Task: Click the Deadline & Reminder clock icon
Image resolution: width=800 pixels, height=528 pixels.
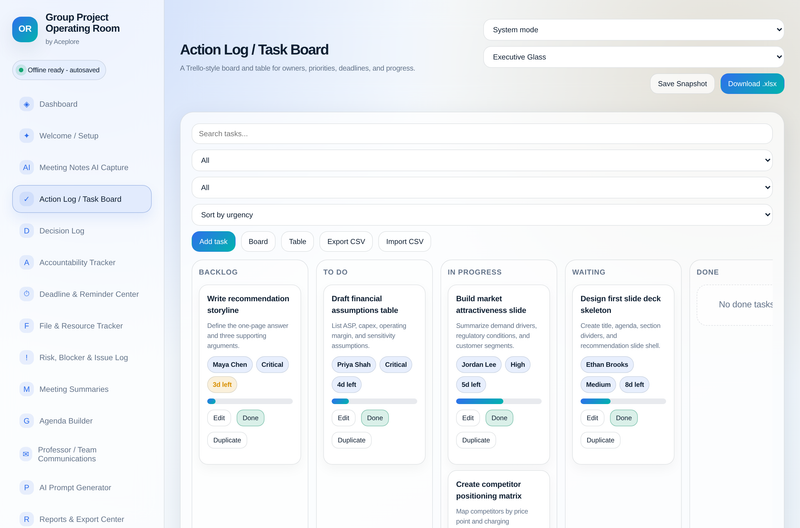Action: coord(27,294)
